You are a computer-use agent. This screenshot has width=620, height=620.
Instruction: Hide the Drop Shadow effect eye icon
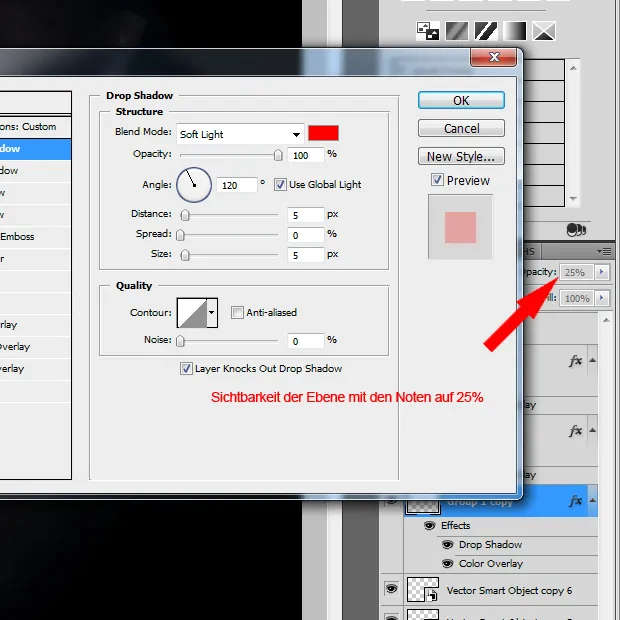point(446,545)
